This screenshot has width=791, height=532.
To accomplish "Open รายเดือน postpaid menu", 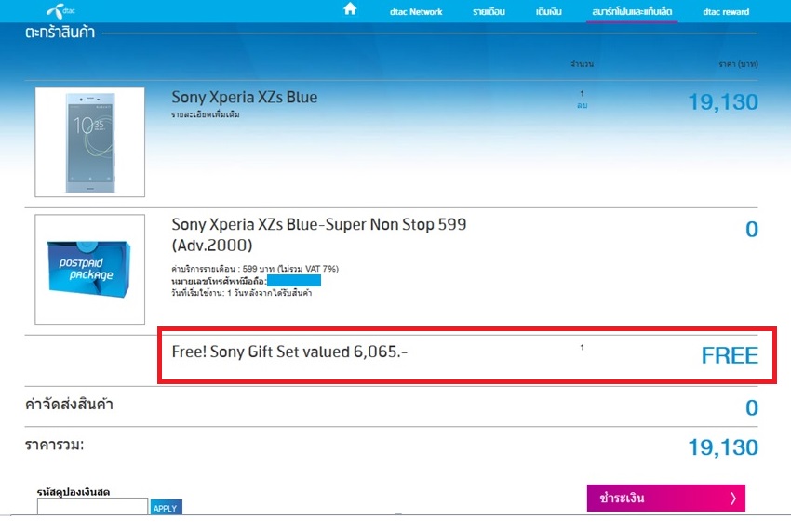I will pyautogui.click(x=489, y=11).
